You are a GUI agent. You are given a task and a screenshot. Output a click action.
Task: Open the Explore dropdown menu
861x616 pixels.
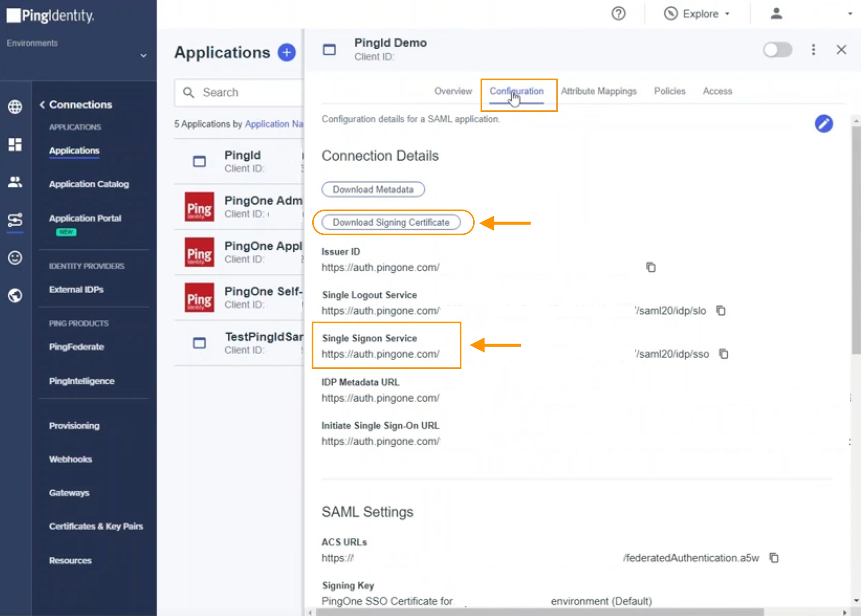point(697,14)
